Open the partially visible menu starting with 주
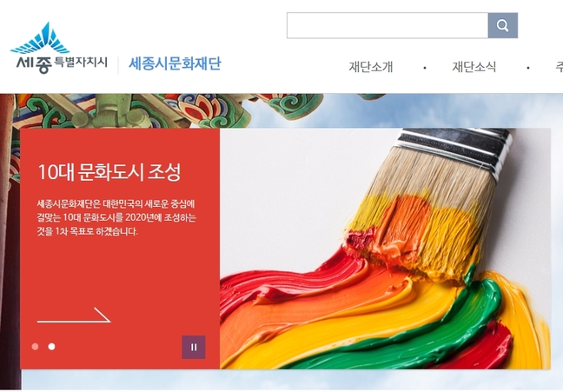 coord(559,67)
